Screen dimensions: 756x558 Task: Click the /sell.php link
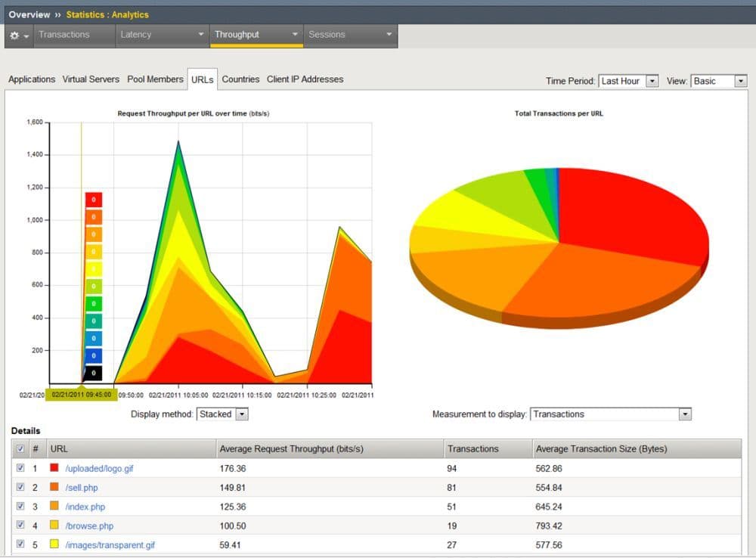tap(82, 488)
